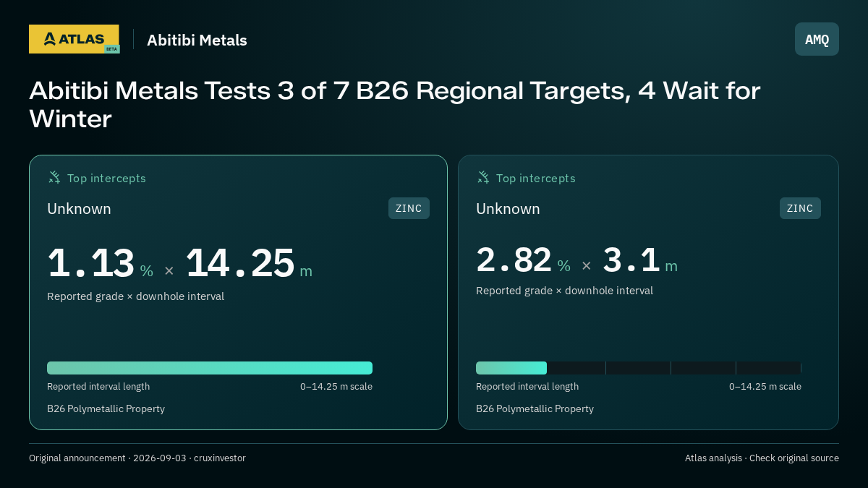Click 'B26 Polymetallic Property' in the 1.13% card
Viewport: 868px width, 488px height.
click(x=106, y=409)
